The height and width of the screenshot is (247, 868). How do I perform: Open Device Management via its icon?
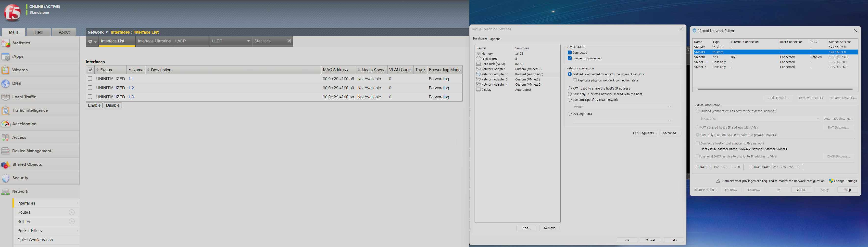(x=6, y=151)
